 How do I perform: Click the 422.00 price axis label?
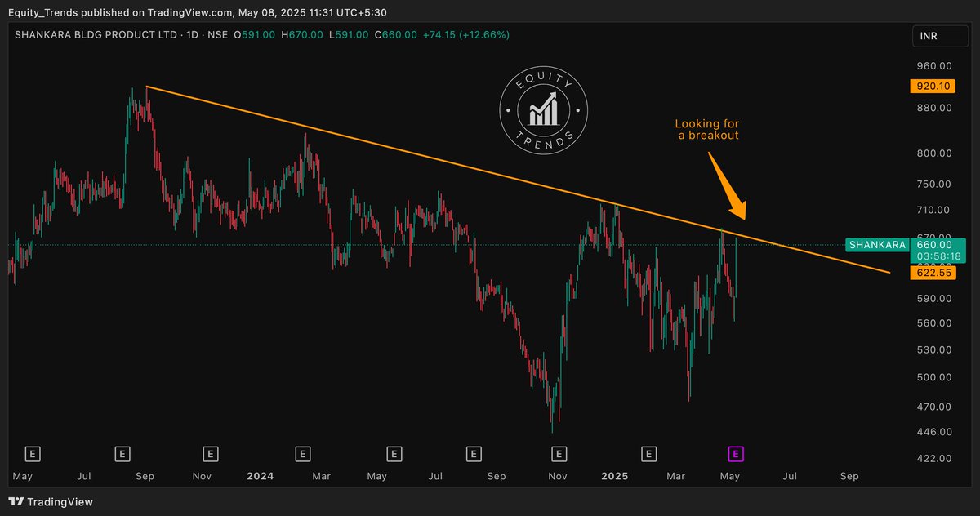click(x=934, y=458)
